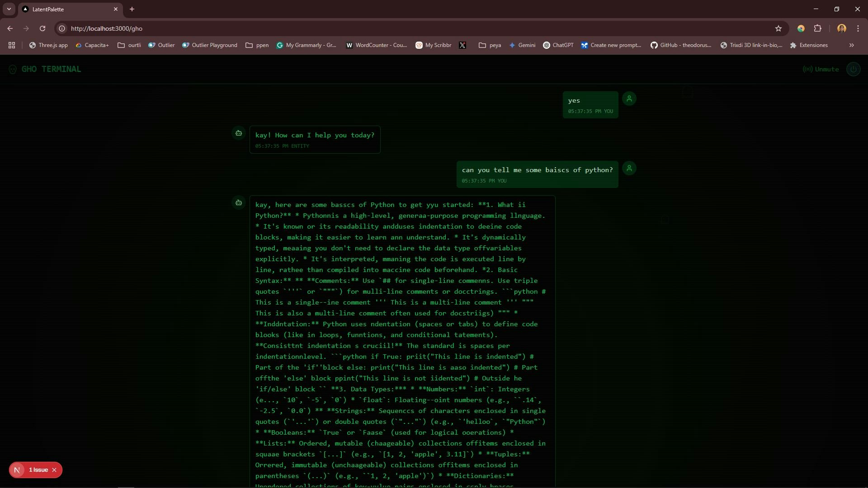Viewport: 868px width, 488px height.
Task: Open the Chrome profile avatar menu
Action: coord(841,28)
